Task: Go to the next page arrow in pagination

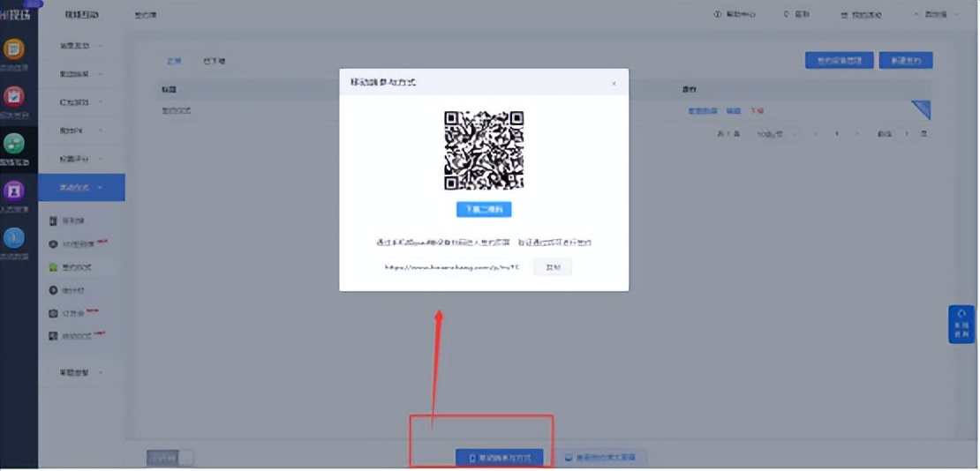Action: click(x=856, y=134)
